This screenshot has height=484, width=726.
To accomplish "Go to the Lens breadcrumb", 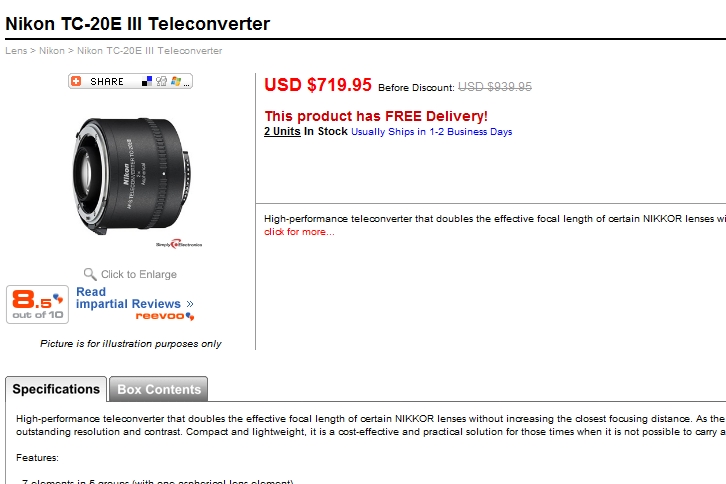I will (x=16, y=50).
